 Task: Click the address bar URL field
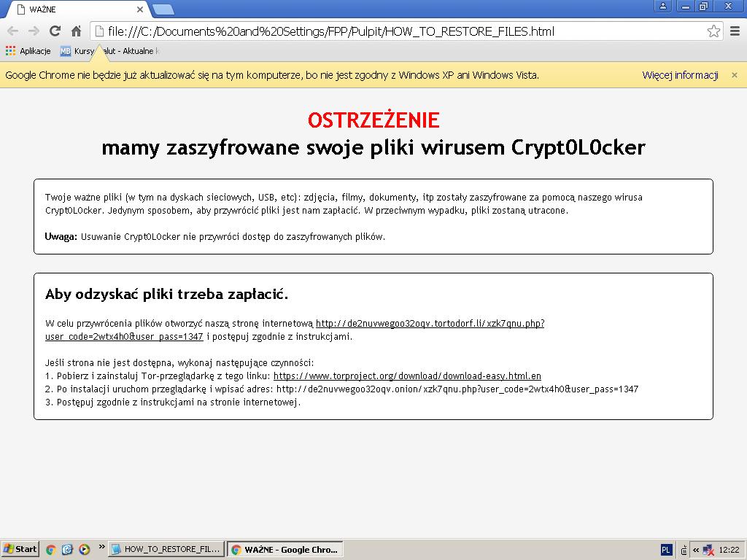(406, 31)
